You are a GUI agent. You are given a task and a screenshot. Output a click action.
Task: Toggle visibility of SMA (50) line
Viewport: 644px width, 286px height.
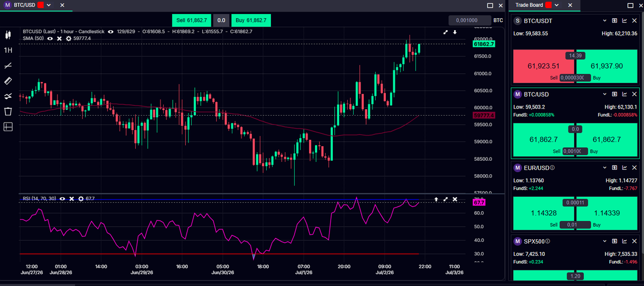click(x=50, y=39)
